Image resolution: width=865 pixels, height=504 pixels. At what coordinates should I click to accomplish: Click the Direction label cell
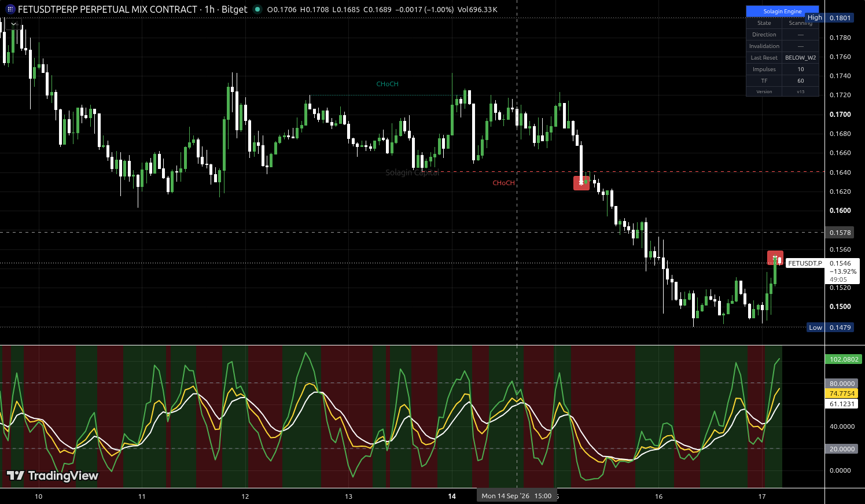[764, 35]
